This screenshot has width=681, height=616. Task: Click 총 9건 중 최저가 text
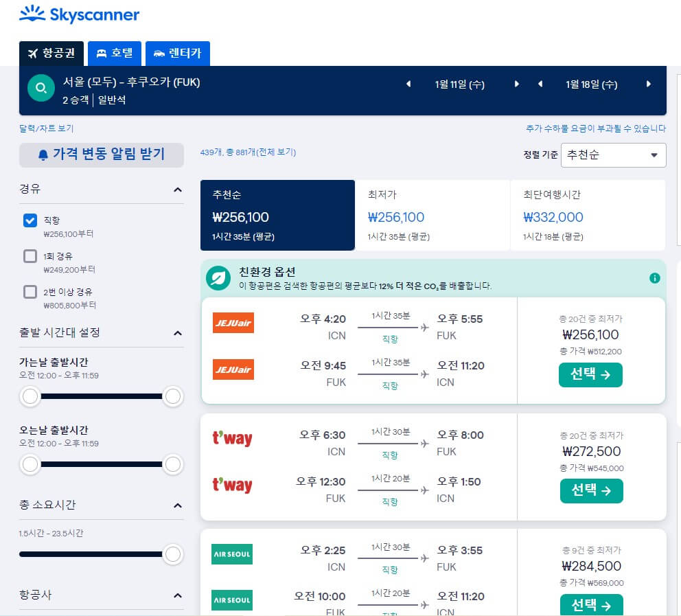591,550
